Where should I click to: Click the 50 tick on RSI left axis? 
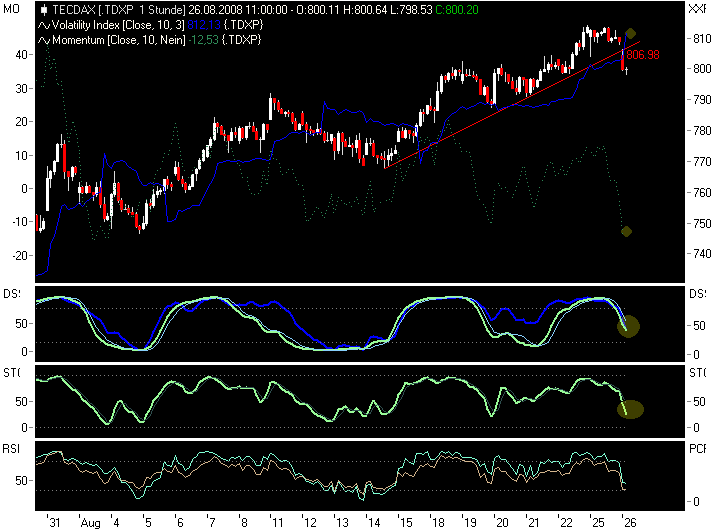click(22, 481)
